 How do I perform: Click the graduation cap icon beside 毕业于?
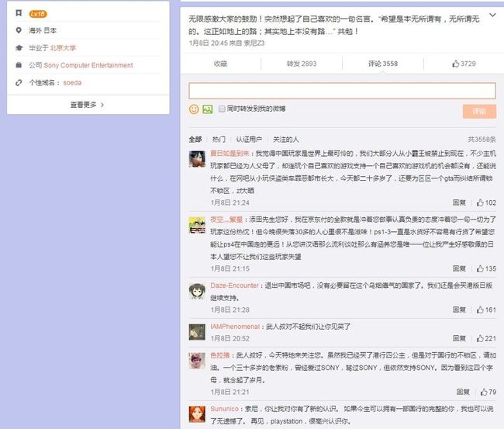click(19, 48)
